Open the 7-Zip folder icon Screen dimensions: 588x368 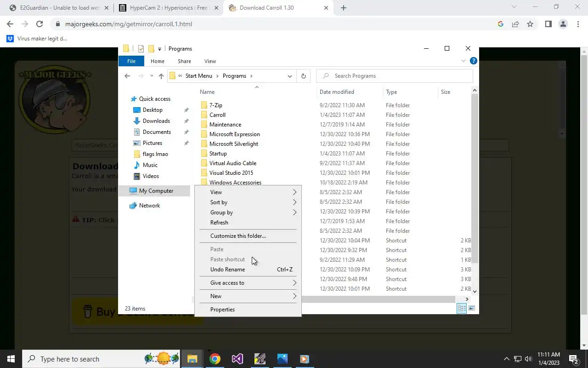tap(204, 105)
